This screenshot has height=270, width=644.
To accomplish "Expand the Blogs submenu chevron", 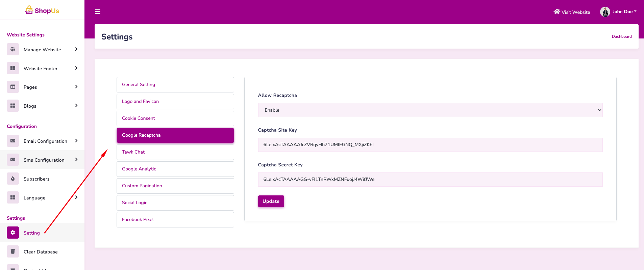I will click(76, 106).
